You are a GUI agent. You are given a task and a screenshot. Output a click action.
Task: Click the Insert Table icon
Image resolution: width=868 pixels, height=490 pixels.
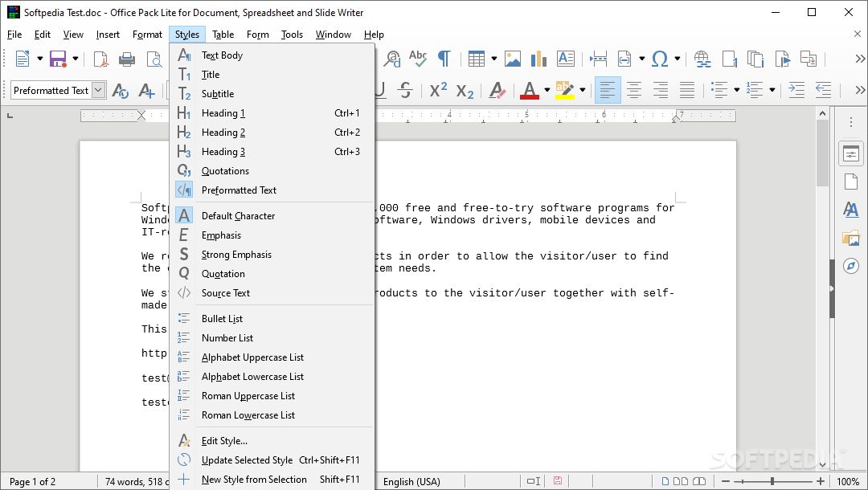click(476, 59)
